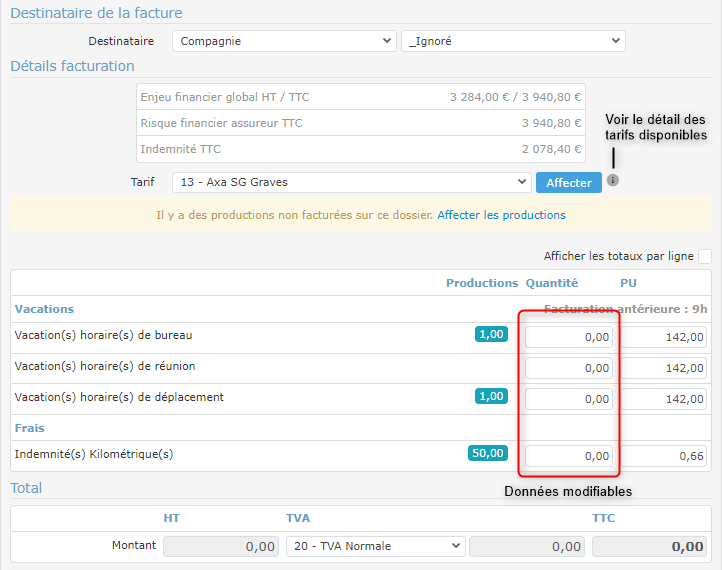Open the Destinataire 'Compagnie' dropdown
722x570 pixels.
tap(284, 41)
